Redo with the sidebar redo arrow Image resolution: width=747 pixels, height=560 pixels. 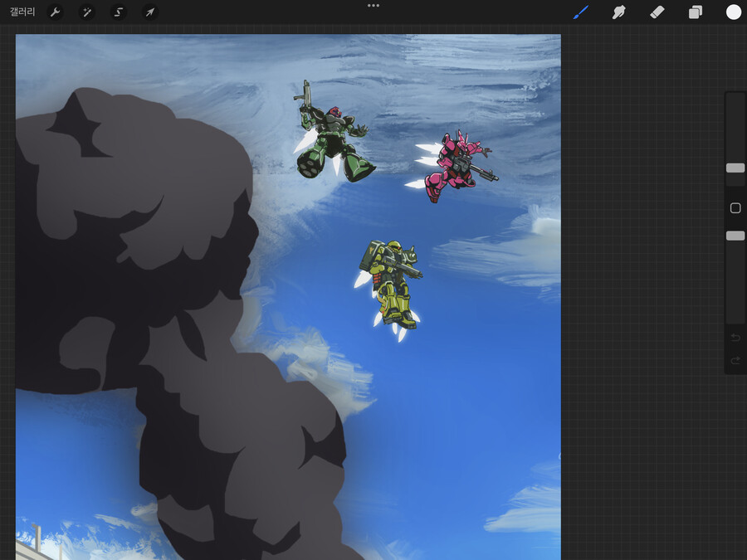click(735, 361)
